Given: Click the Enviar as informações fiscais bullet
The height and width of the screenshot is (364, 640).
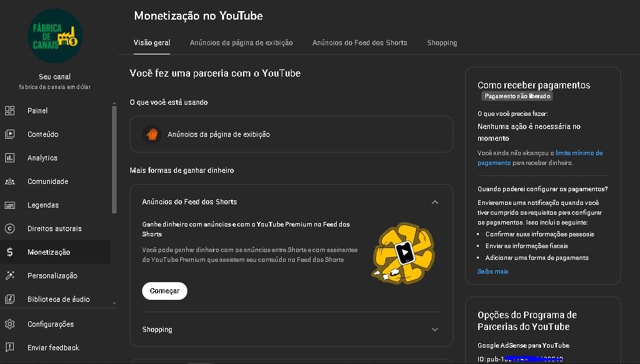Looking at the screenshot, I should tap(527, 246).
